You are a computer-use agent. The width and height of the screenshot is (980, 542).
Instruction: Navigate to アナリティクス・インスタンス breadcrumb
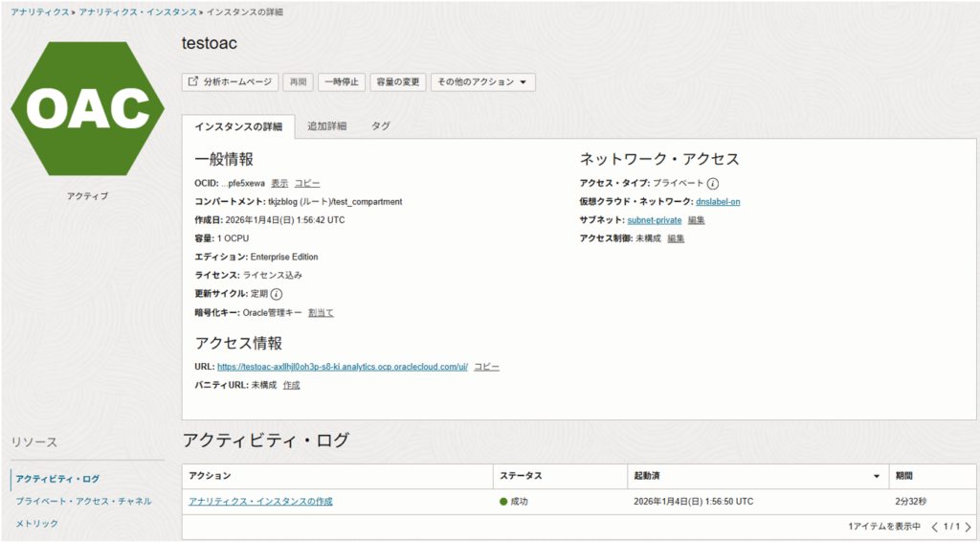pyautogui.click(x=140, y=11)
